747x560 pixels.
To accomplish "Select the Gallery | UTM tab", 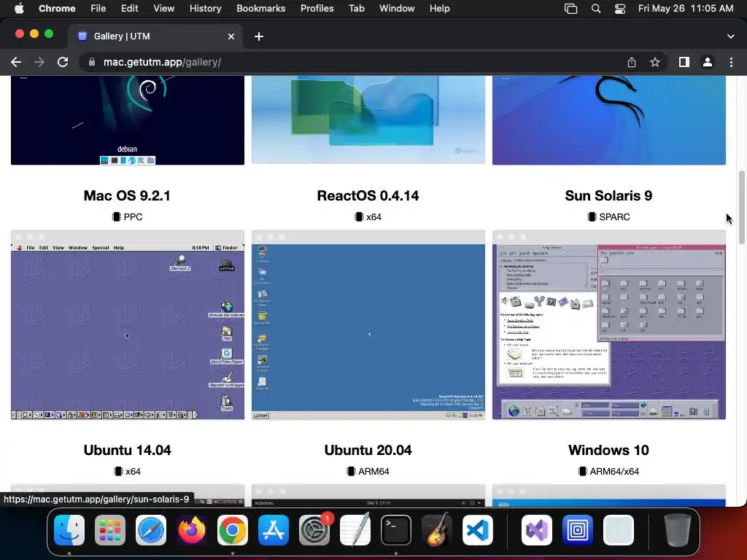I will click(x=155, y=36).
